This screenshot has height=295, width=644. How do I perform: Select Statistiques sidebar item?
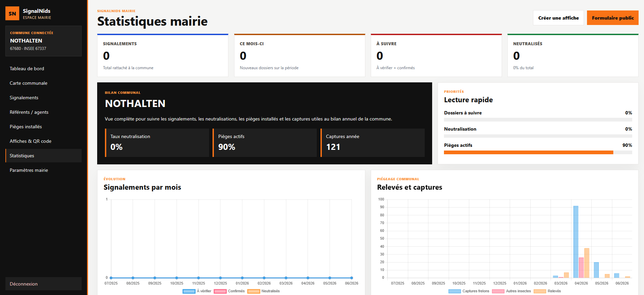(44, 156)
